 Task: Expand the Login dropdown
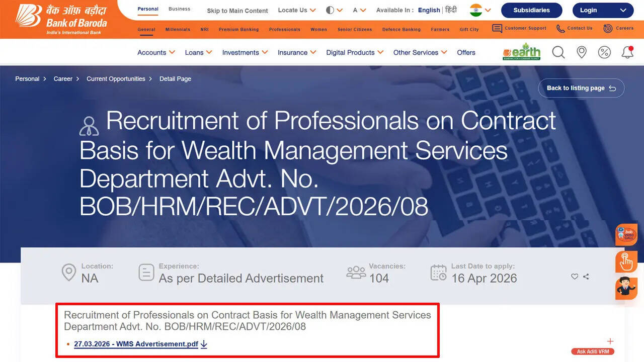click(602, 10)
